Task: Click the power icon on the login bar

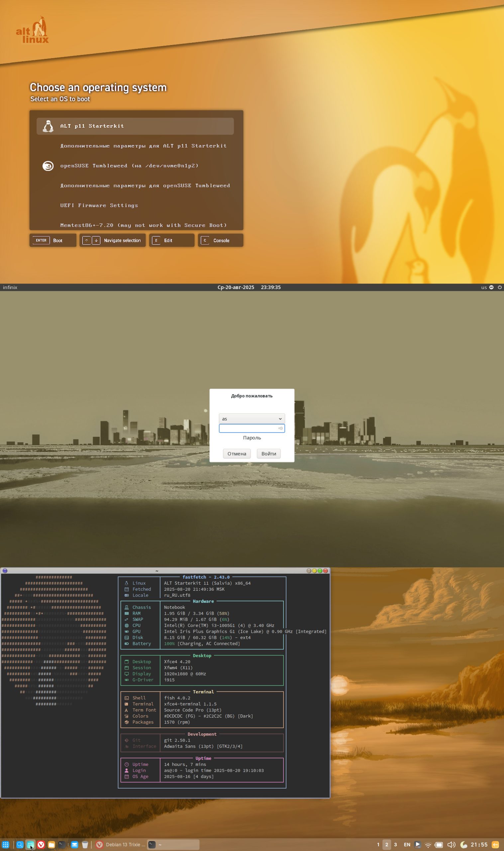Action: pos(500,287)
